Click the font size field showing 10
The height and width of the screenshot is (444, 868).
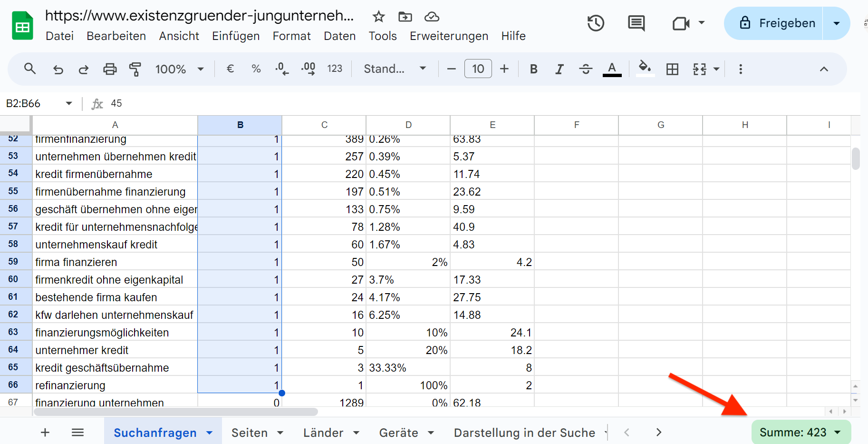coord(478,69)
